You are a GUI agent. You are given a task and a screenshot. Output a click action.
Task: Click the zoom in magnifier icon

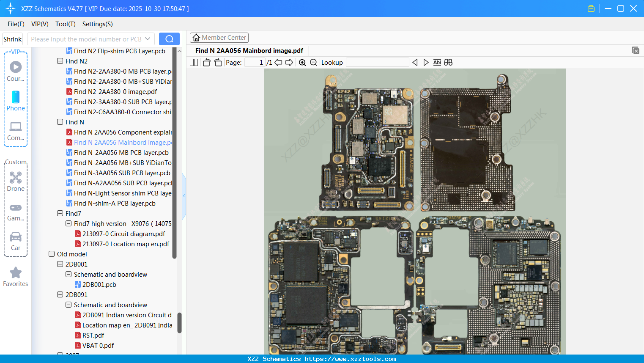pyautogui.click(x=302, y=63)
